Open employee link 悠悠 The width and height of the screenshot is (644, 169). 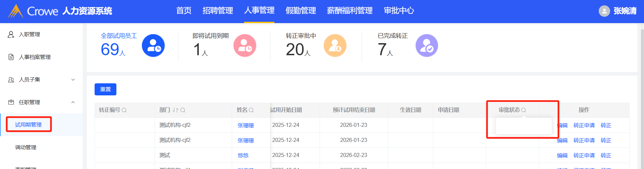click(243, 155)
